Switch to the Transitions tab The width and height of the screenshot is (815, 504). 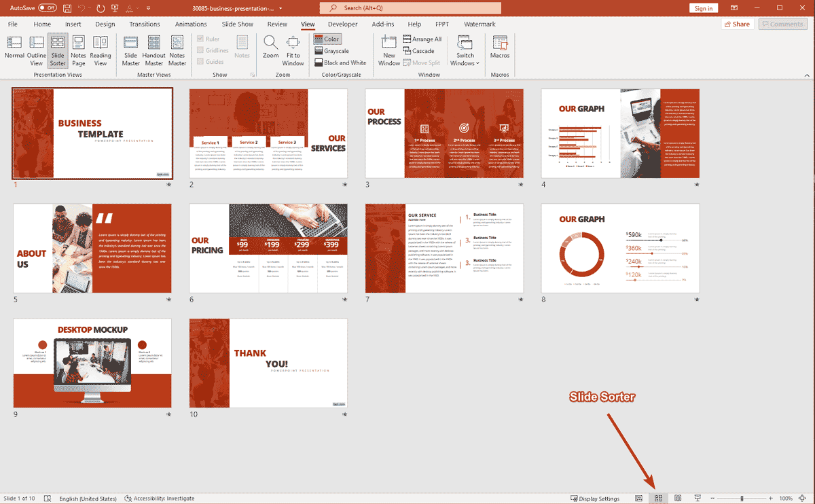[145, 24]
